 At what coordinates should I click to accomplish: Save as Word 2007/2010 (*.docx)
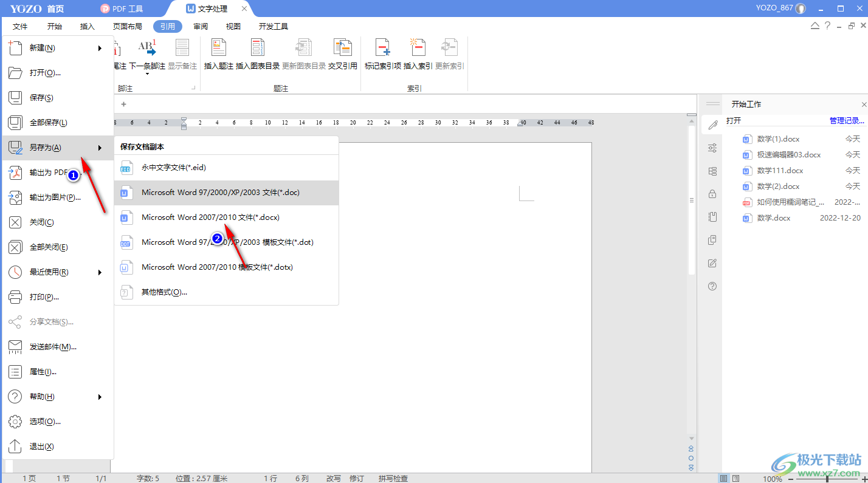tap(227, 218)
